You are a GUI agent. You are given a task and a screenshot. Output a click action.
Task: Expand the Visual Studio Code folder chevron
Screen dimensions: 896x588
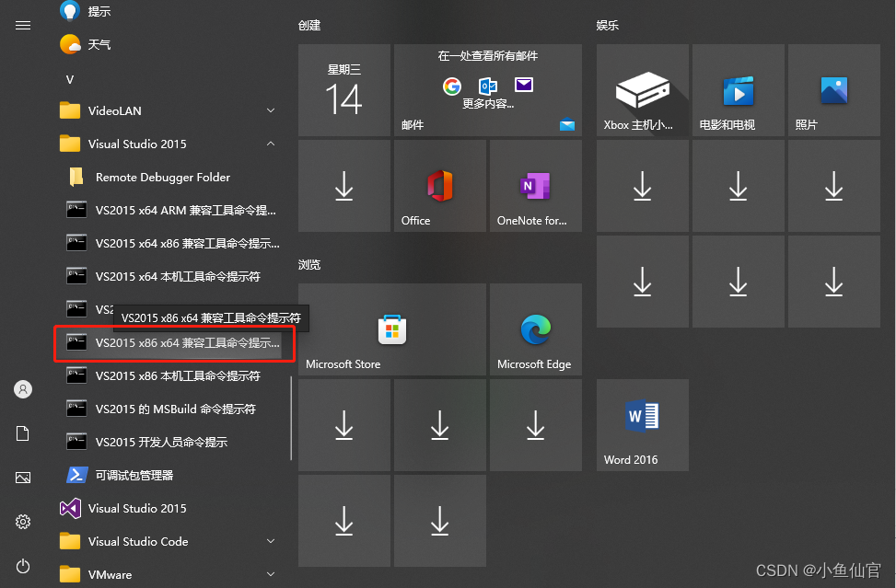coord(271,541)
